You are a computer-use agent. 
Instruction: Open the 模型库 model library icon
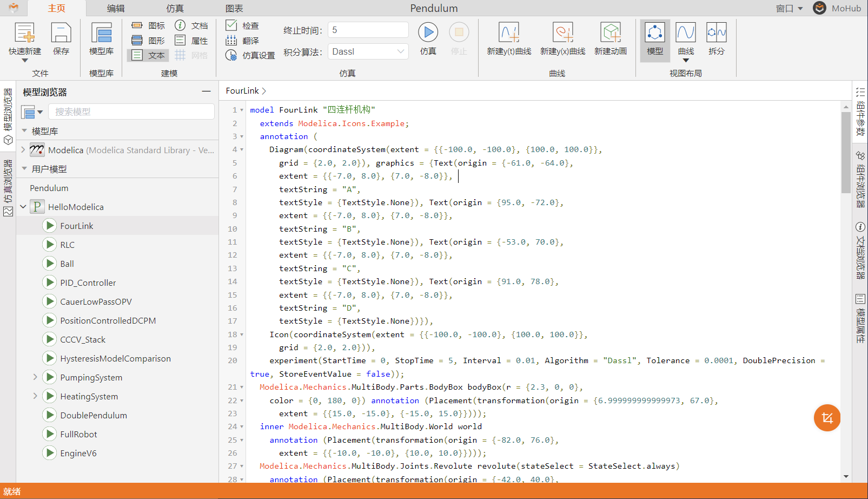(101, 34)
